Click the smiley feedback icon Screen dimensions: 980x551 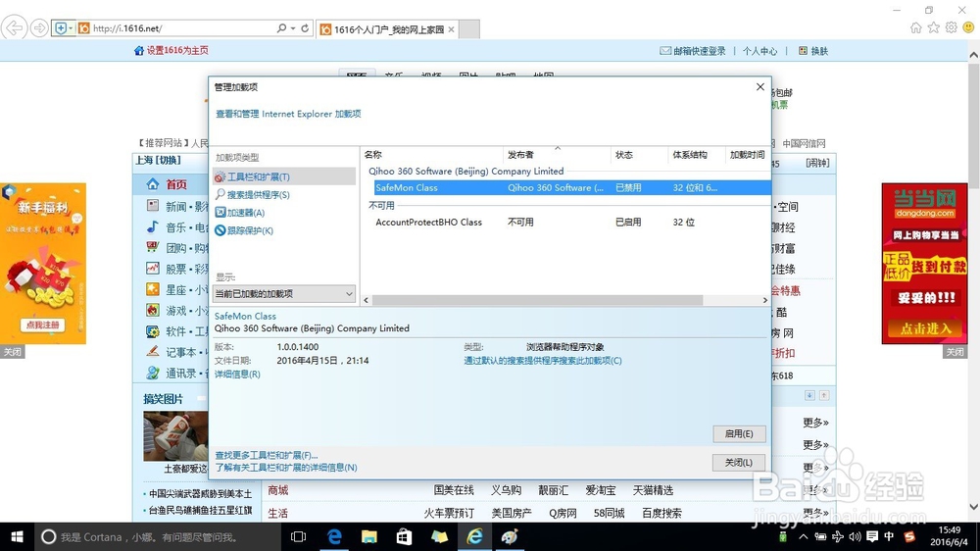(x=969, y=27)
